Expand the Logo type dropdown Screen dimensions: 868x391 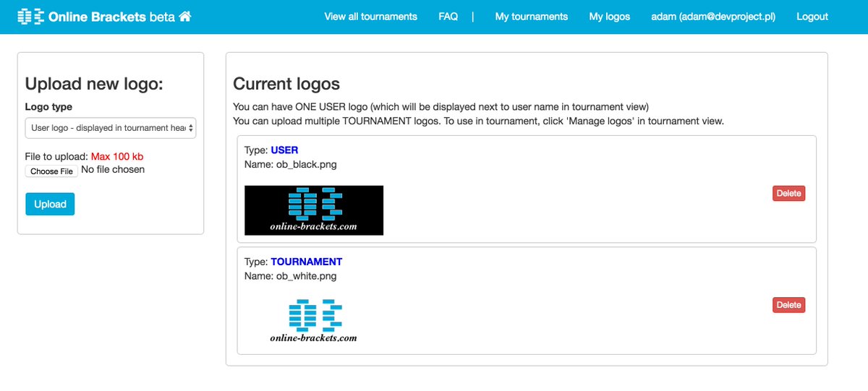[x=111, y=128]
